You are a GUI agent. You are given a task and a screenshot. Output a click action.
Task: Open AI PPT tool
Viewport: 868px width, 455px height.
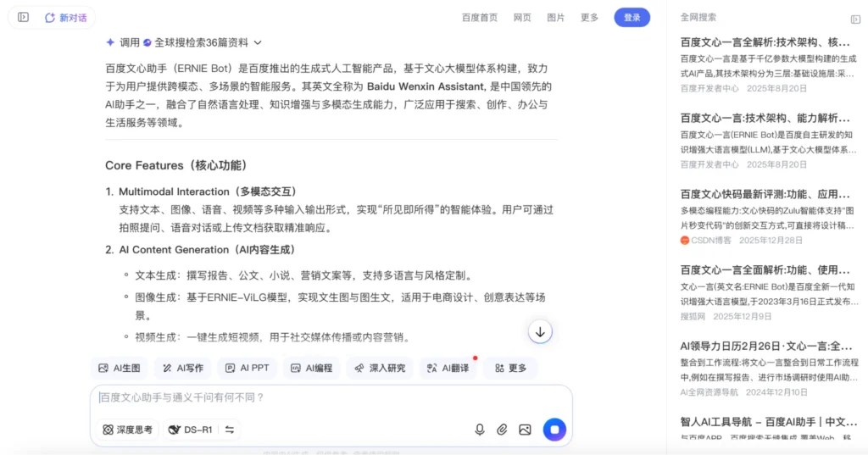[247, 368]
